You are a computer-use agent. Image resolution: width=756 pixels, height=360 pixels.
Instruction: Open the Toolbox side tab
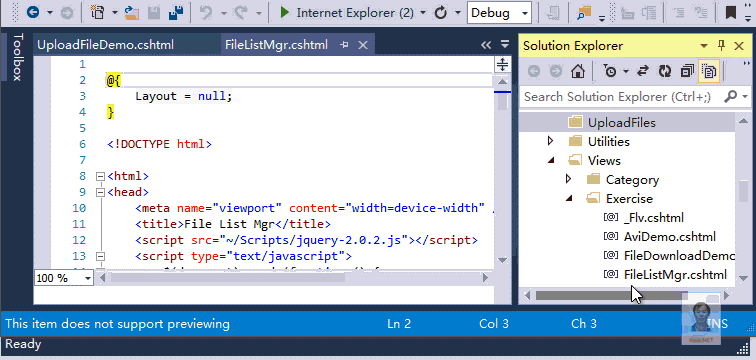[x=18, y=57]
